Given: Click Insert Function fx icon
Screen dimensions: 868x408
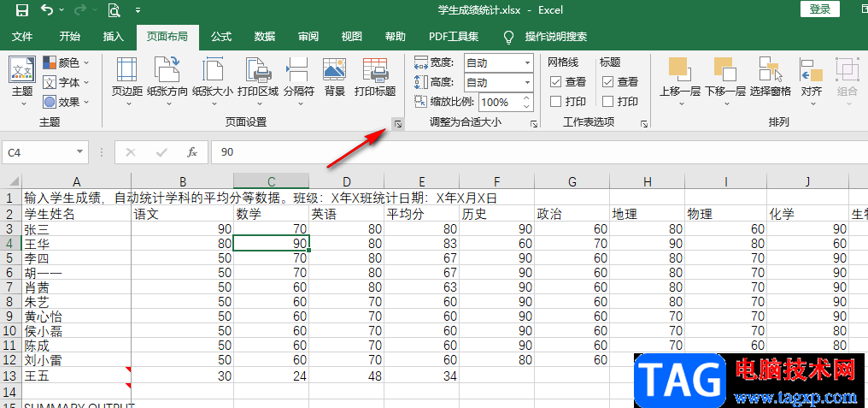Looking at the screenshot, I should [192, 152].
